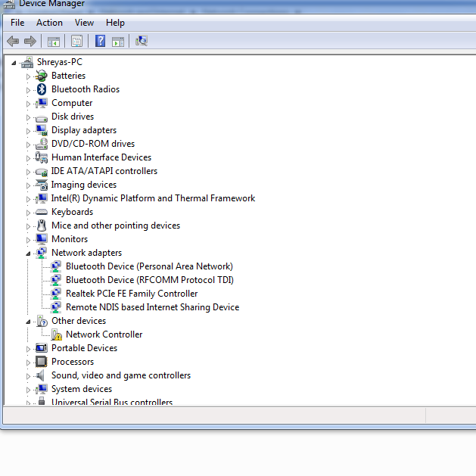476x476 pixels.
Task: Expand the Computer node
Action: 28,104
